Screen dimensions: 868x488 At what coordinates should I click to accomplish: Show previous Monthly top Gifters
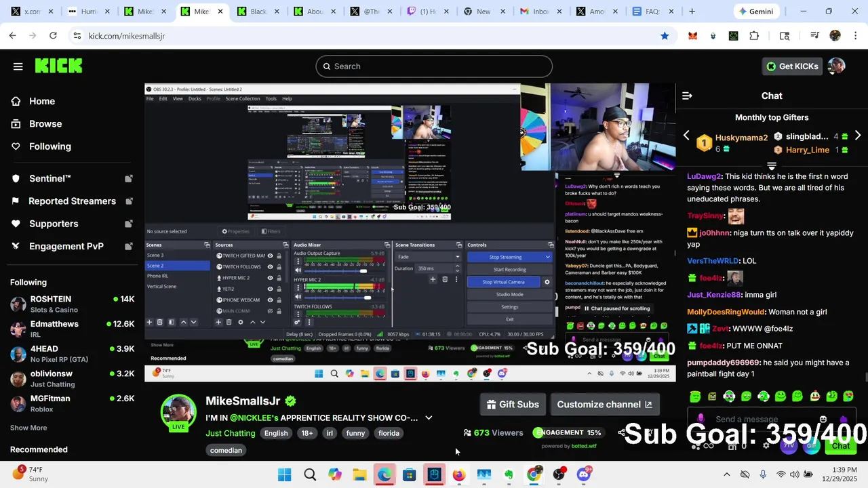[686, 136]
